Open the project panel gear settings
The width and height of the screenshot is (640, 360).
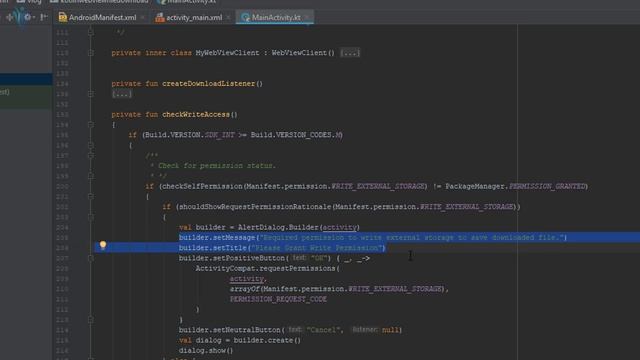[x=28, y=17]
